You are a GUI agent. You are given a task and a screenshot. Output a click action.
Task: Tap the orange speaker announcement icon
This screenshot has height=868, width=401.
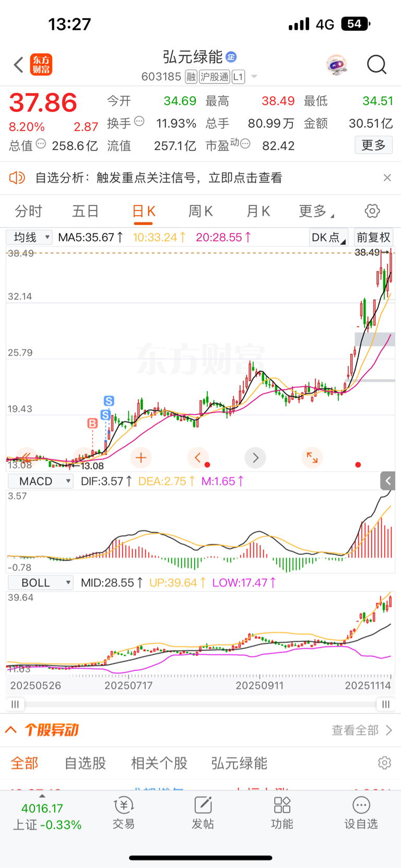tap(17, 178)
